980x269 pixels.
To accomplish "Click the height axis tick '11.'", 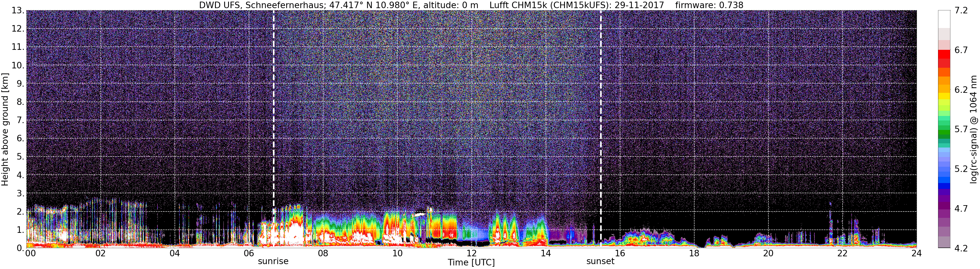I will [x=18, y=47].
